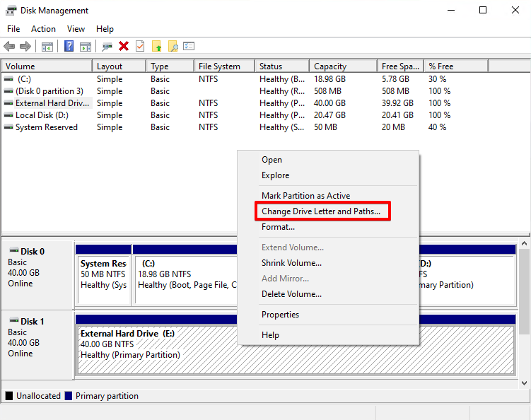531x420 pixels.
Task: Choose Open in the context menu
Action: point(328,160)
